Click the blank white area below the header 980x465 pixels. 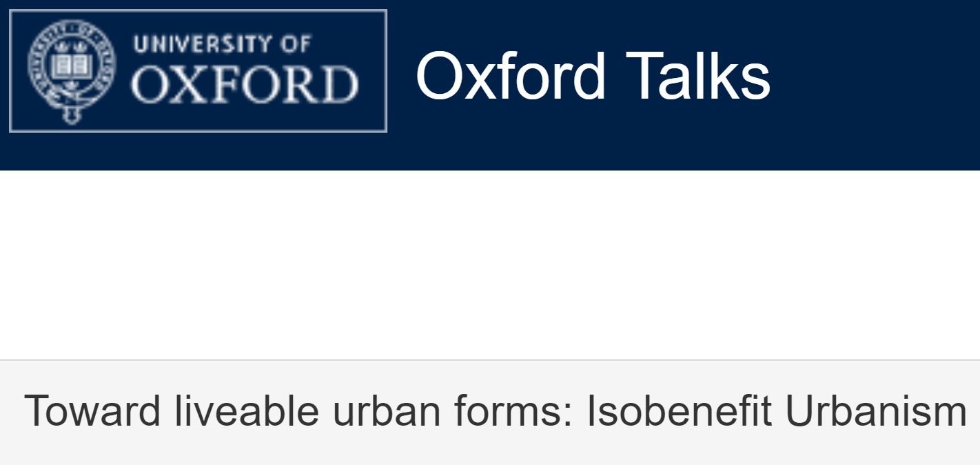pyautogui.click(x=490, y=264)
